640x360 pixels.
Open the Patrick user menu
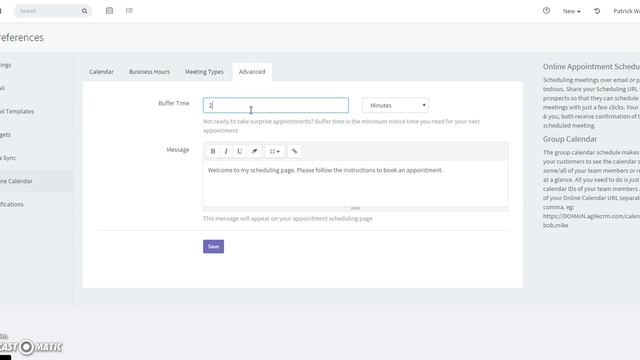point(627,11)
